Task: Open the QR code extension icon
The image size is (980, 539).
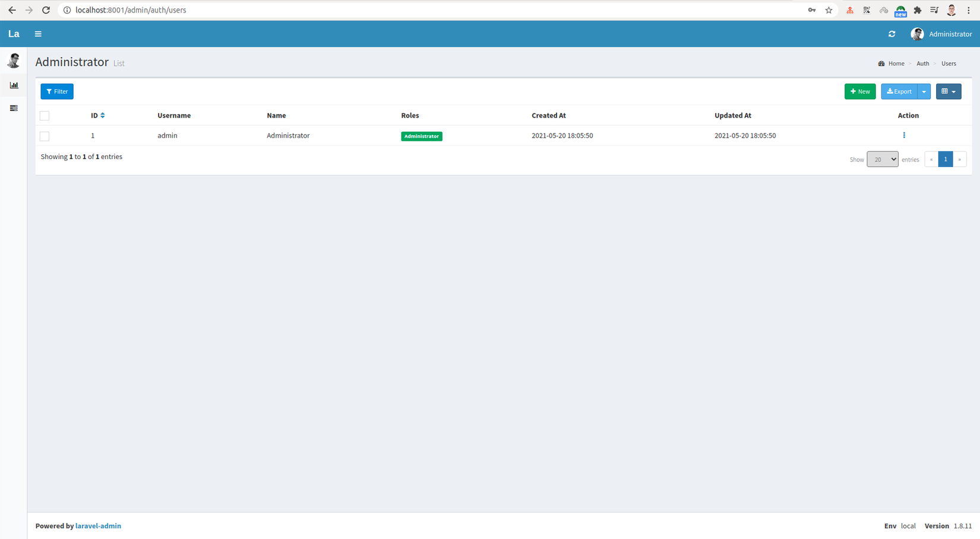Action: [x=867, y=10]
